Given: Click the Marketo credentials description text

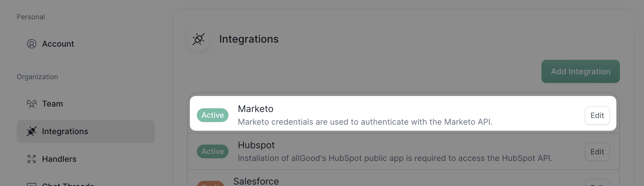Looking at the screenshot, I should pyautogui.click(x=365, y=122).
